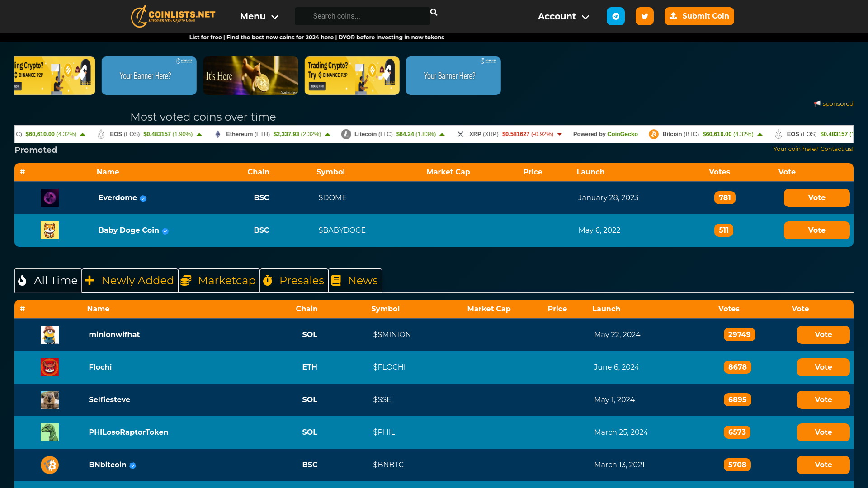
Task: Click the XRP ticker icon
Action: click(460, 134)
